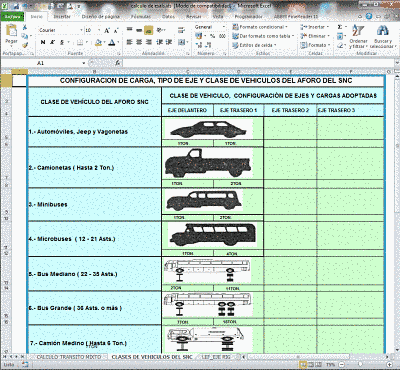
Task: Align text to middle of cell
Action: 139,30
